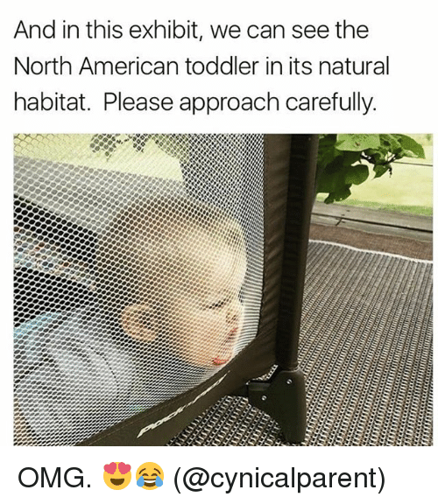Select the 'OMG.' text

pos(54,478)
